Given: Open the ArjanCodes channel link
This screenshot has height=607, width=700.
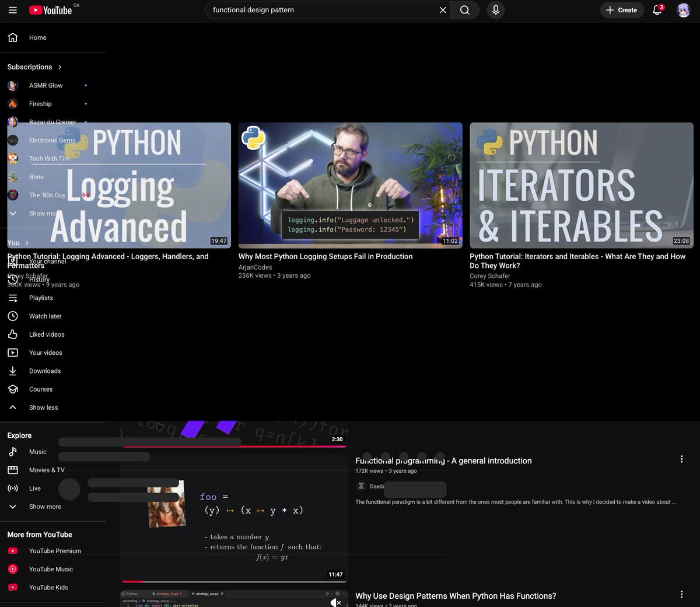Looking at the screenshot, I should coord(256,267).
